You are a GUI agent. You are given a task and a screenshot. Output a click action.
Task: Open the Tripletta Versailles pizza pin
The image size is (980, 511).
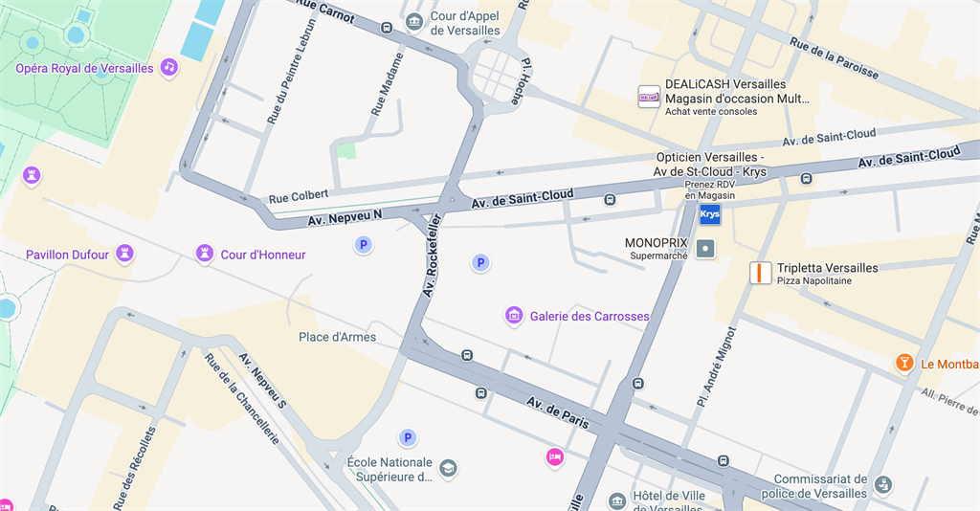coord(760,273)
